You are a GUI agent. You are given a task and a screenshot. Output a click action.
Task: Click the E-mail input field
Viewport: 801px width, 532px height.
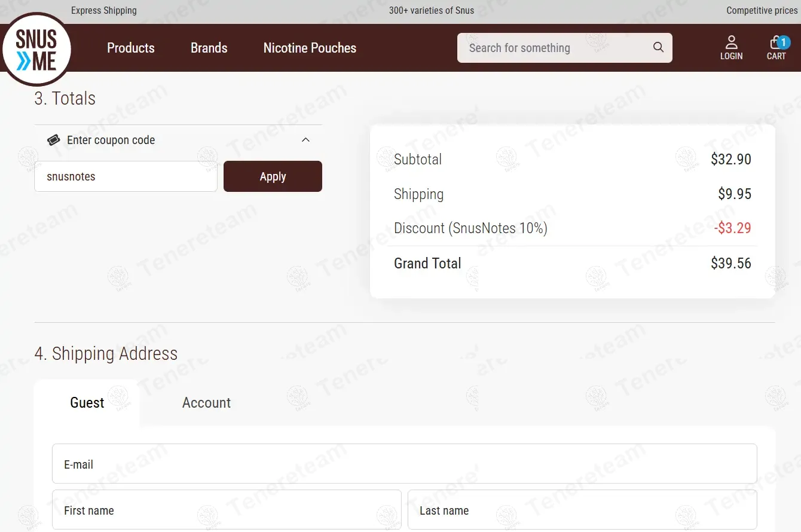405,463
